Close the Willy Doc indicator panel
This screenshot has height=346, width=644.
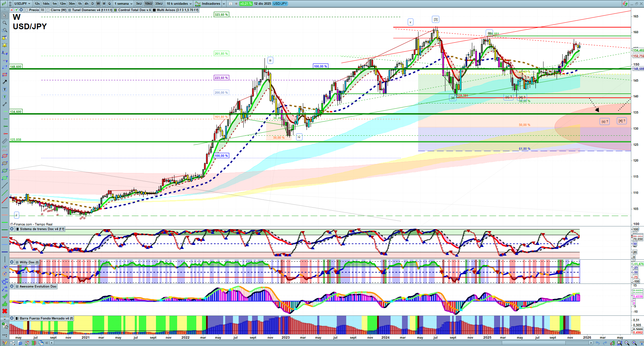[x=12, y=262]
